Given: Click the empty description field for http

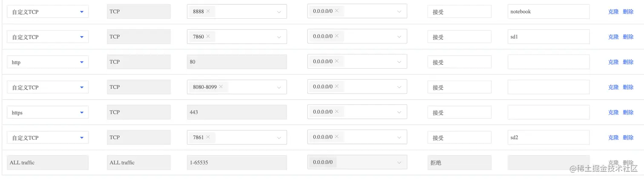Looking at the screenshot, I should (x=548, y=62).
